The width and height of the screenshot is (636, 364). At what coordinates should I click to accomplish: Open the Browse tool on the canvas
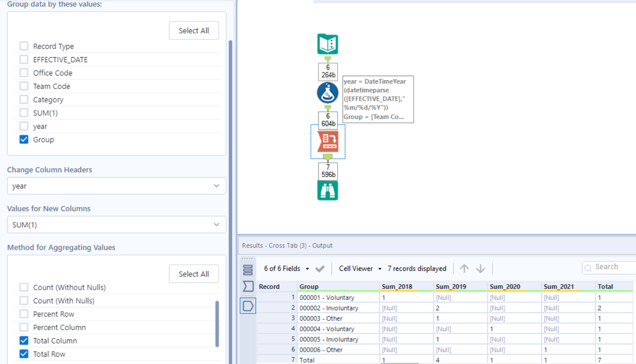327,190
